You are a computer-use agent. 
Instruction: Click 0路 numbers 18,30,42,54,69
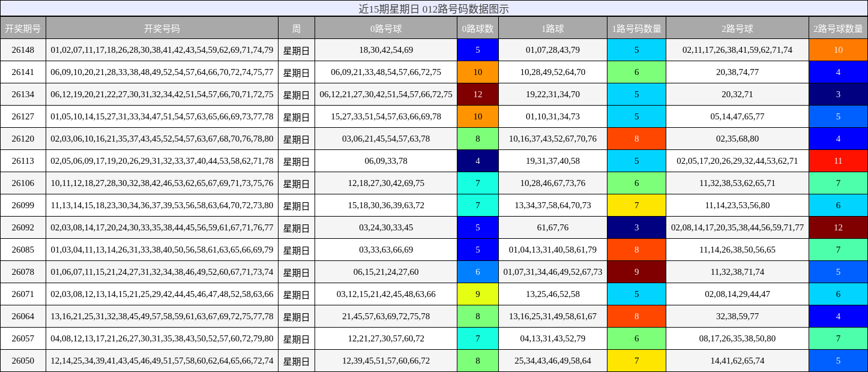point(386,50)
